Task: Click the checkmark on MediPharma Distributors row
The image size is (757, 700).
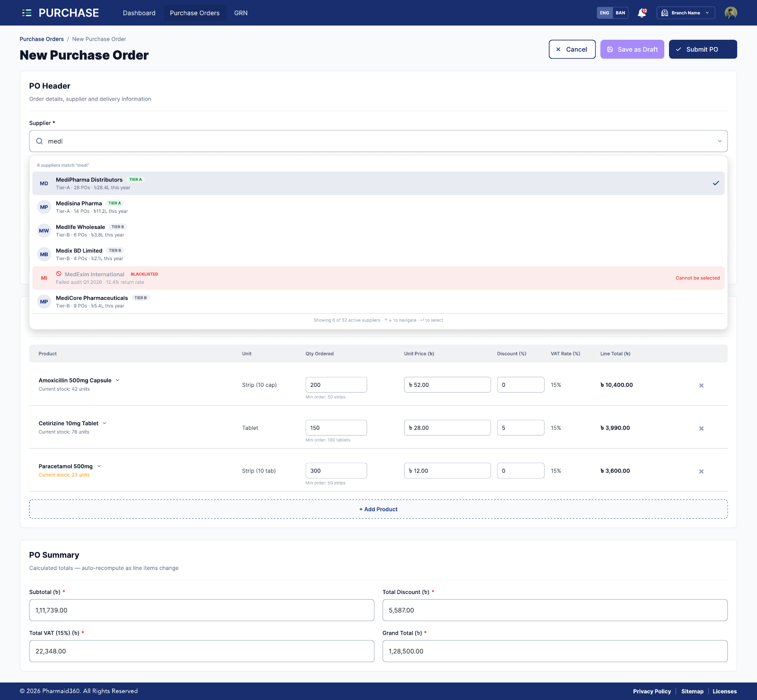Action: click(716, 183)
